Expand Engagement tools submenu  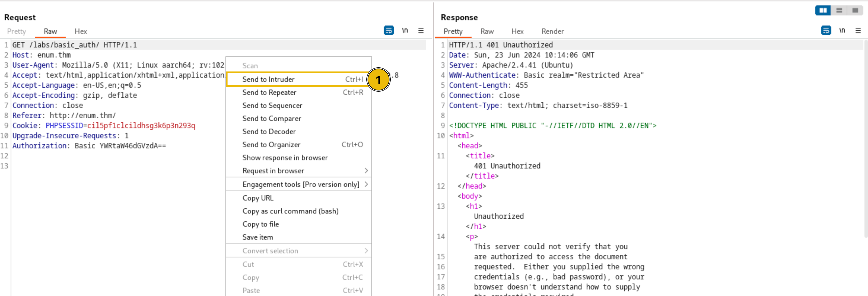click(x=298, y=184)
